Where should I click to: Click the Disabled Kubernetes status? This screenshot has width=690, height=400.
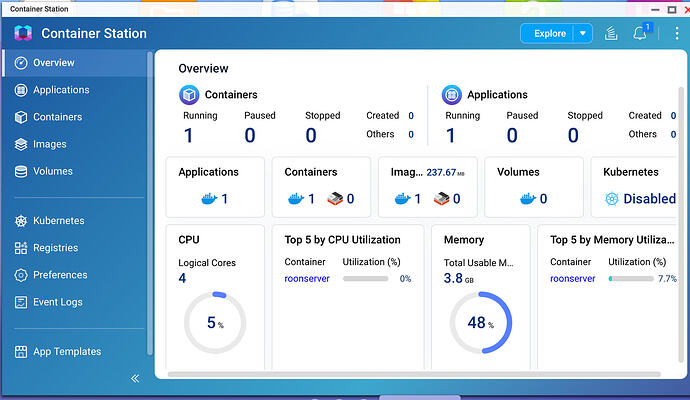pyautogui.click(x=650, y=199)
